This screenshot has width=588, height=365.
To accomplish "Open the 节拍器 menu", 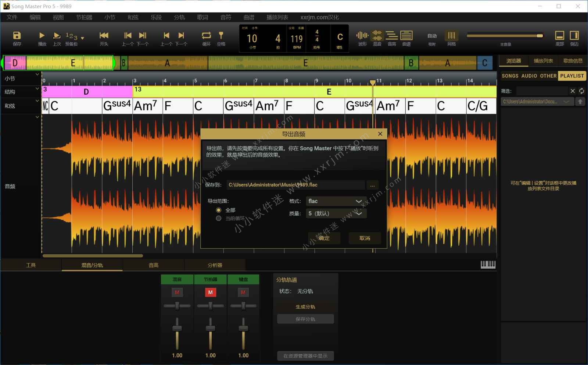I will click(84, 17).
